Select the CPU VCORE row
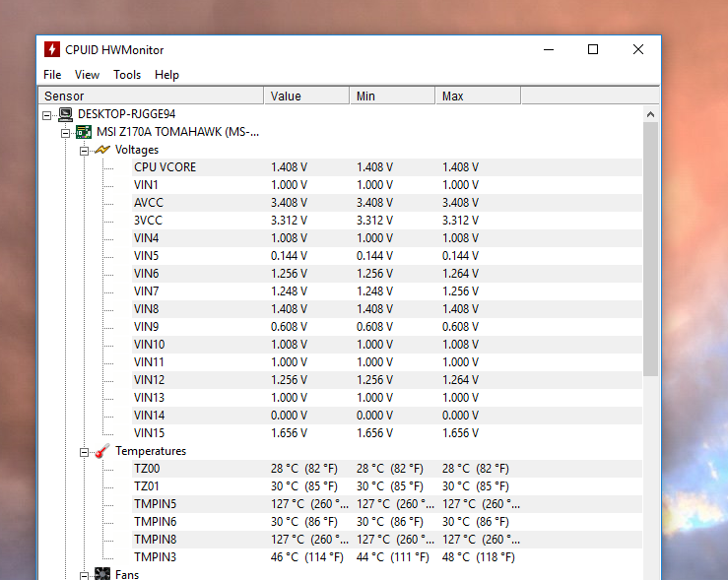The width and height of the screenshot is (728, 580). [x=387, y=167]
